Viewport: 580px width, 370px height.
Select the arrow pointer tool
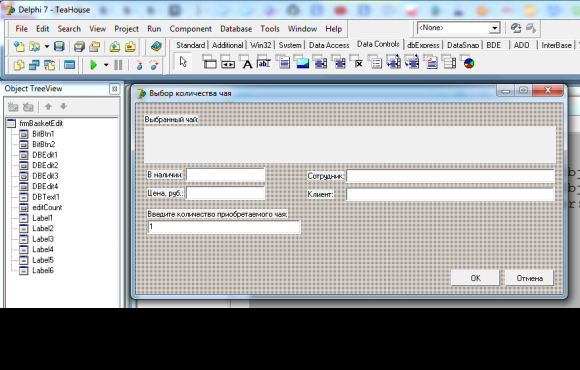coord(183,62)
